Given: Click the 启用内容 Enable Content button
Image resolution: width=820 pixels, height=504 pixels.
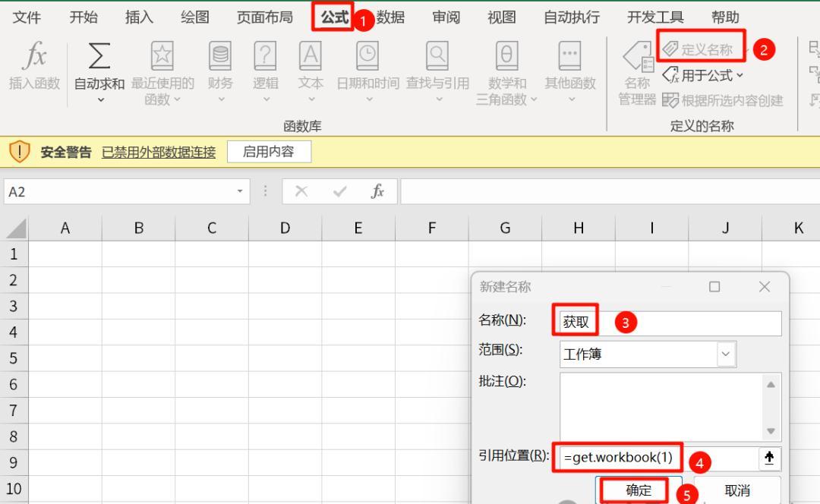Looking at the screenshot, I should (269, 152).
